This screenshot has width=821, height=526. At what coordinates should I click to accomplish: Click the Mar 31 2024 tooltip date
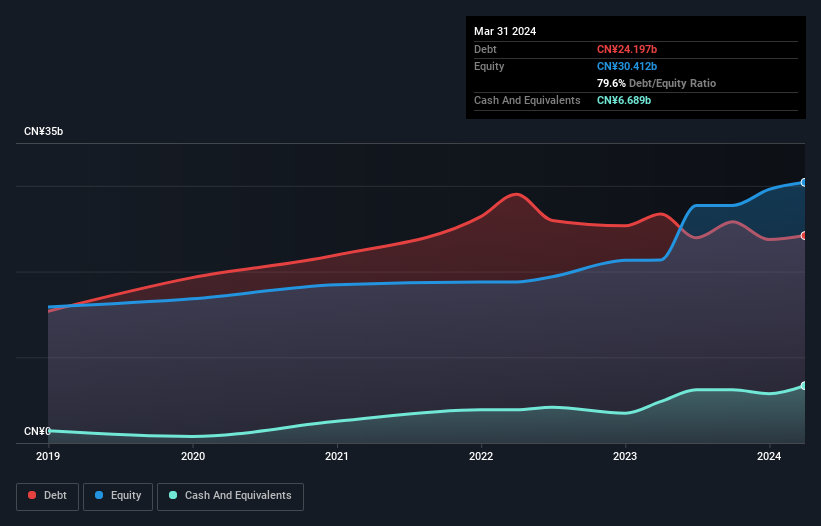click(x=505, y=31)
